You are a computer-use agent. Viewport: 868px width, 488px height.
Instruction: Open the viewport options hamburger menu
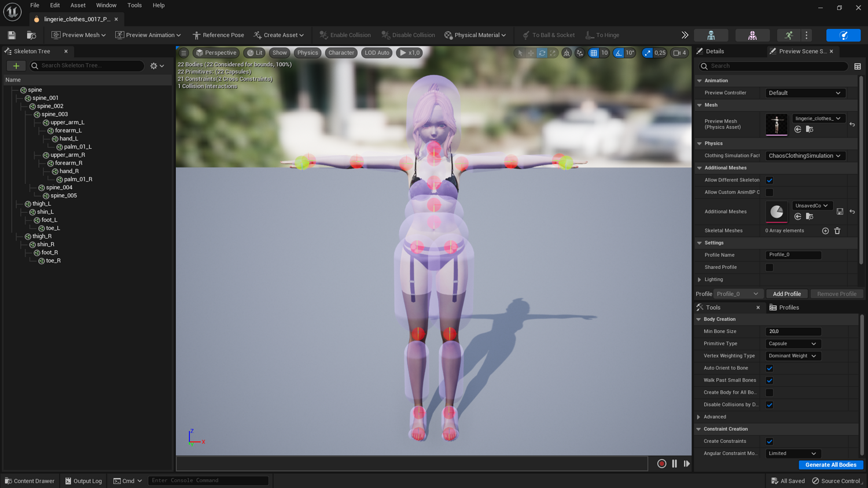pyautogui.click(x=183, y=53)
